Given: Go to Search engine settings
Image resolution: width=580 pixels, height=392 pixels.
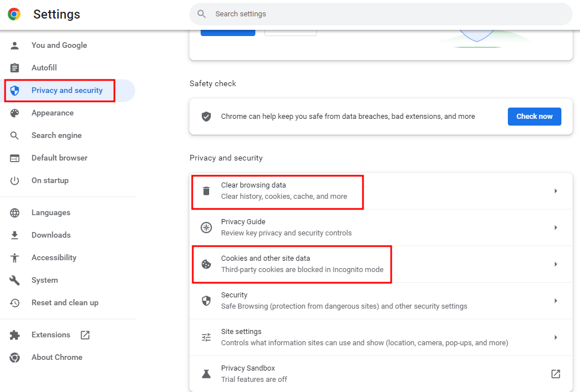Looking at the screenshot, I should click(56, 136).
